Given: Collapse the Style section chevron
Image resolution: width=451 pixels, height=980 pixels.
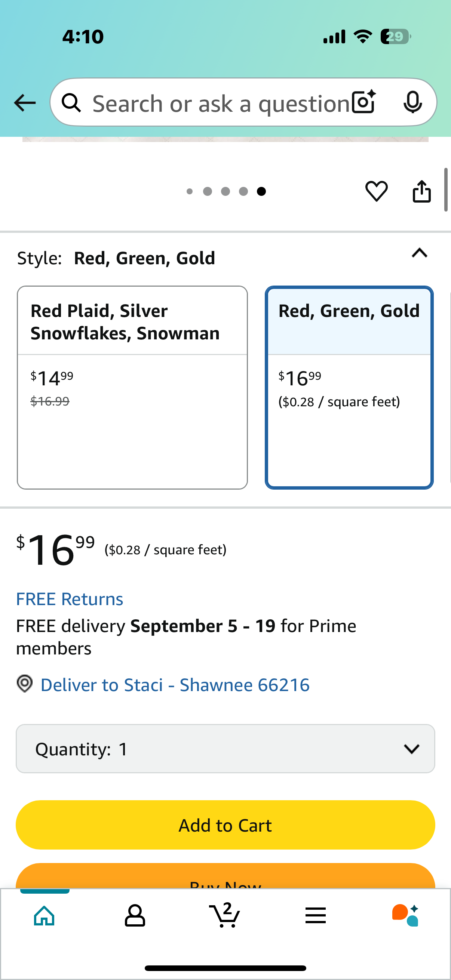Looking at the screenshot, I should [420, 253].
